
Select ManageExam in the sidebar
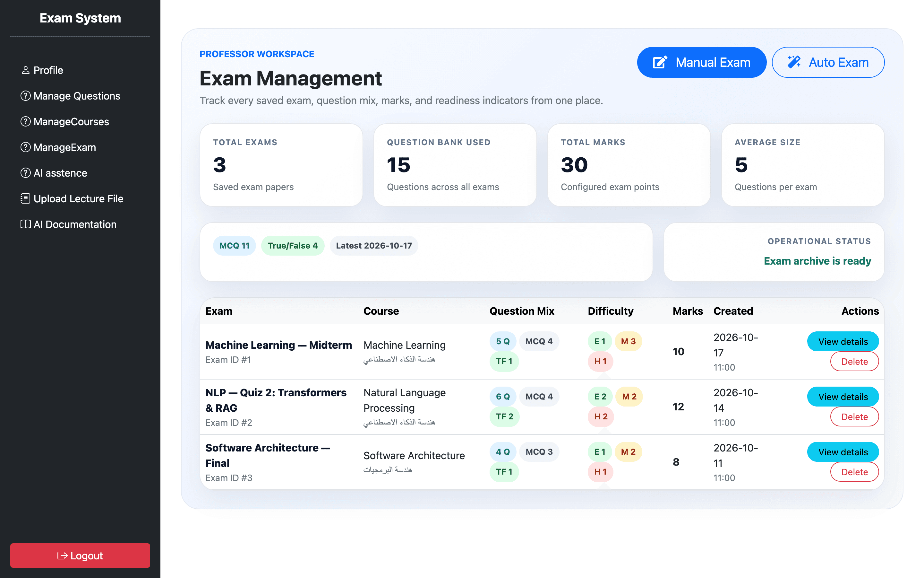80,147
